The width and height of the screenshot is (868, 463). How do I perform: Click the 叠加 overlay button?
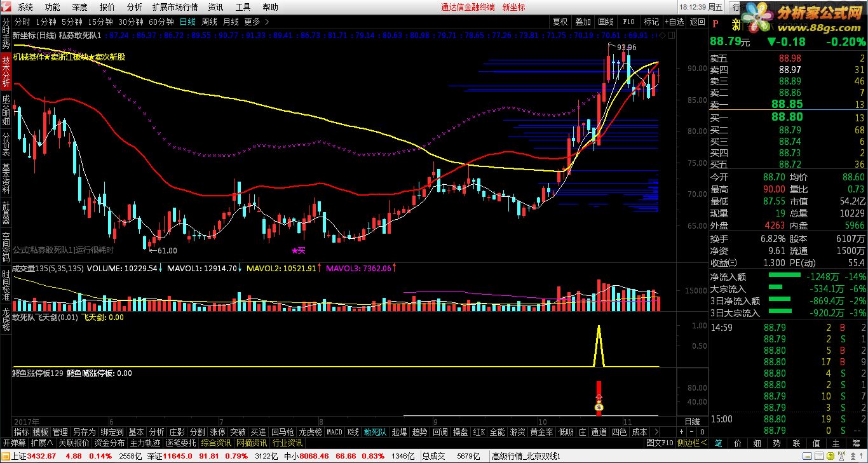pos(583,22)
